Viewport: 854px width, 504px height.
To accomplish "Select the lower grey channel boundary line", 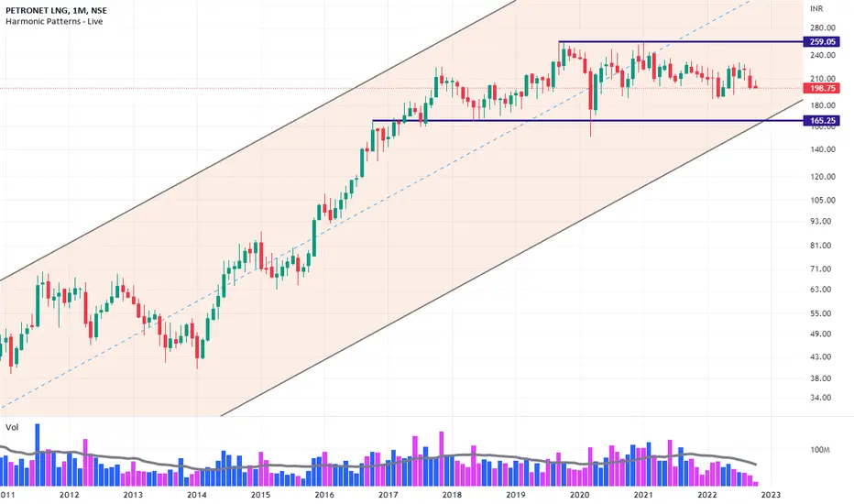I will coord(512,257).
